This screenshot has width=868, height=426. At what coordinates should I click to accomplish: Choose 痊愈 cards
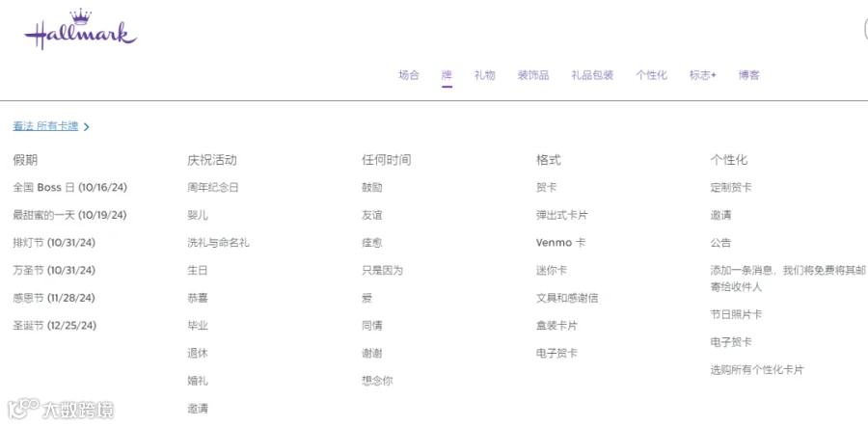372,243
